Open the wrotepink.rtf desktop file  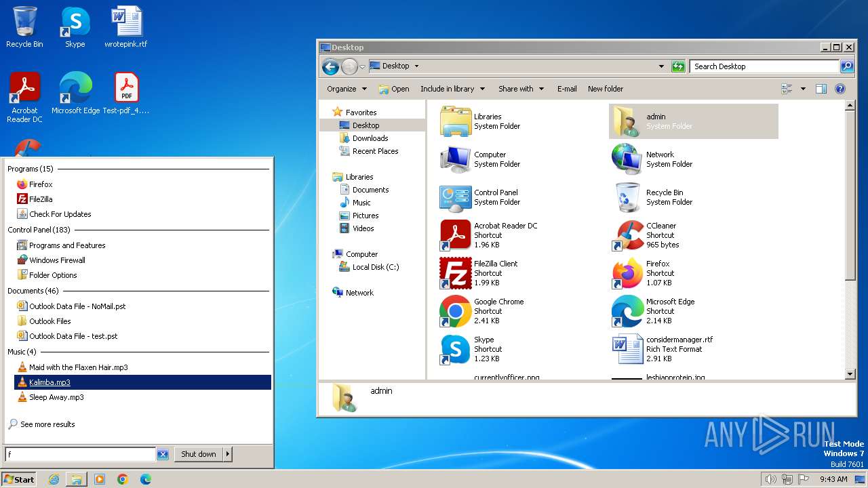click(x=125, y=27)
